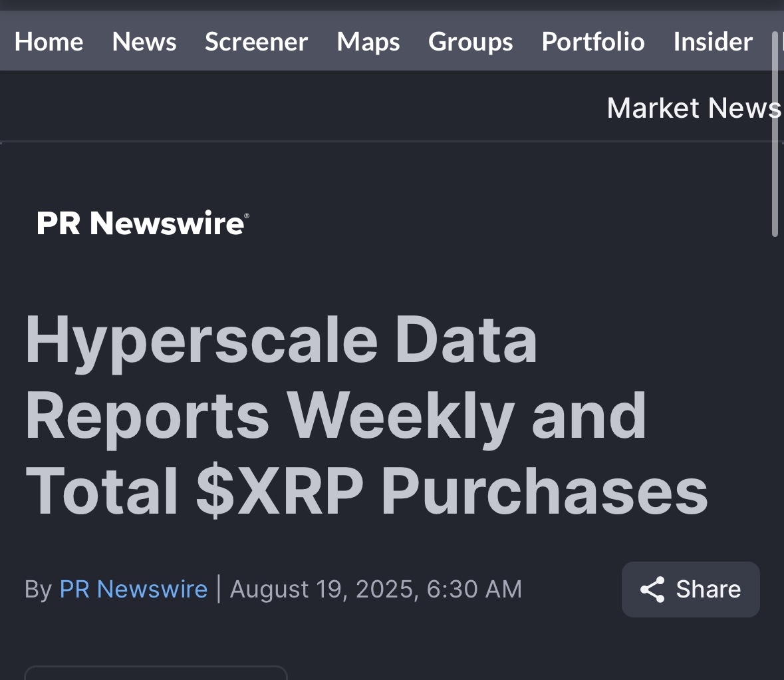784x680 pixels.
Task: Open the Portfolio page
Action: tap(593, 41)
